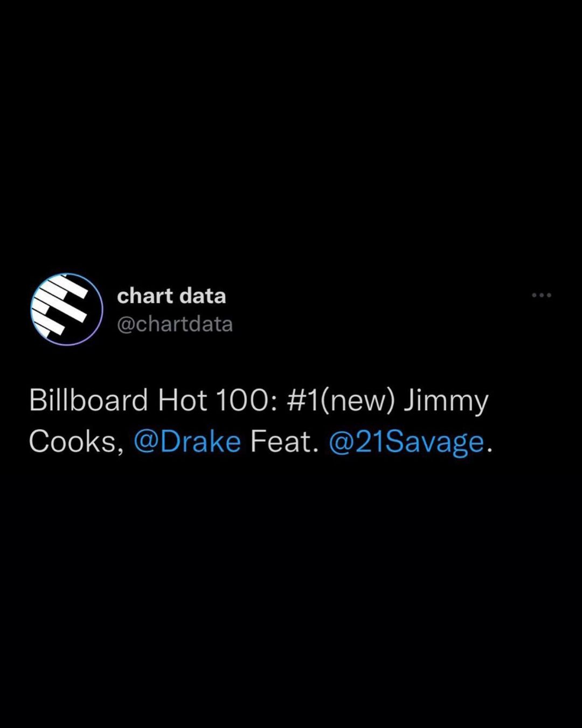Screen dimensions: 582x728
Task: Tap the "Hot" word in the tweet
Action: (x=182, y=401)
